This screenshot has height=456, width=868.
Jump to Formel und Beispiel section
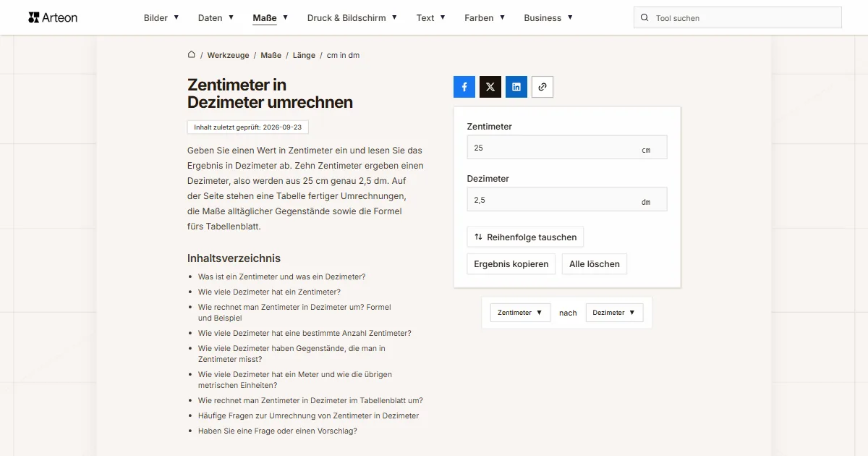(294, 313)
